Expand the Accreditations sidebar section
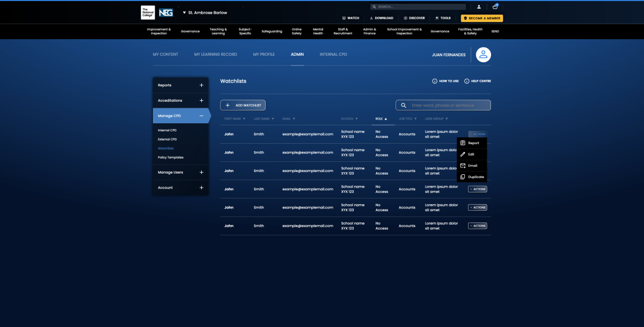 (x=180, y=100)
